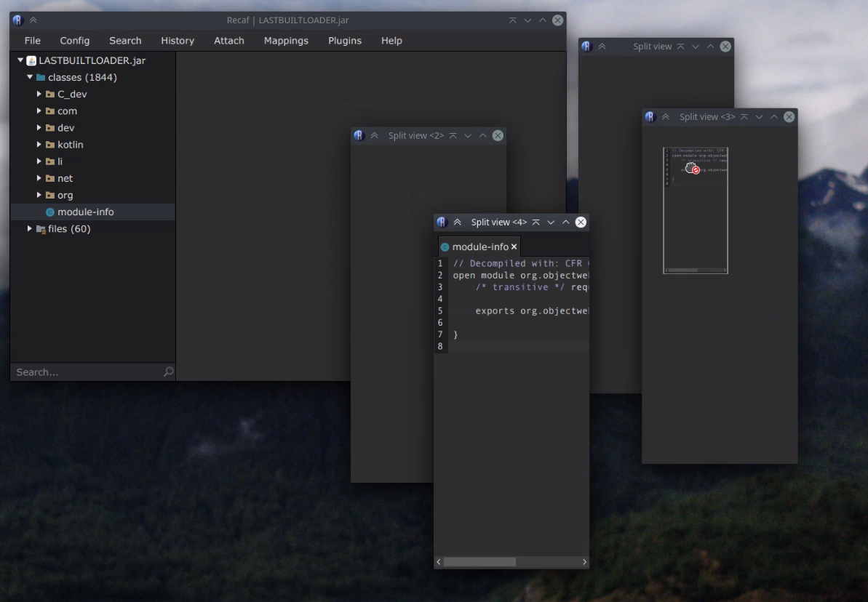
Task: Expand the files (60) node
Action: tap(30, 228)
